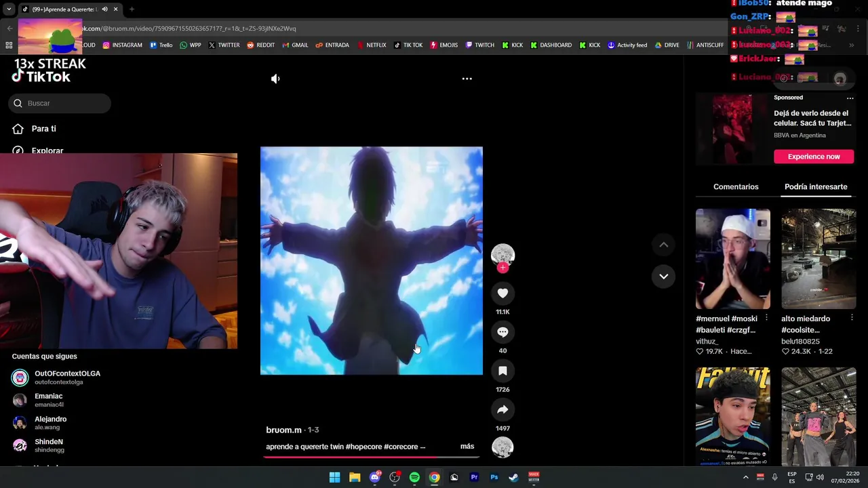Open belu180825 recommended video thumbnail
The height and width of the screenshot is (488, 868).
tap(818, 259)
